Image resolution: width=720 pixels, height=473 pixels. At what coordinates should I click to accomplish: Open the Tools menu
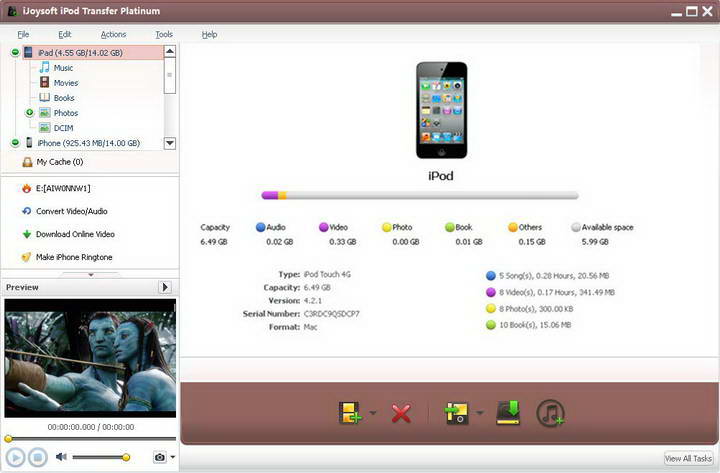pyautogui.click(x=164, y=34)
